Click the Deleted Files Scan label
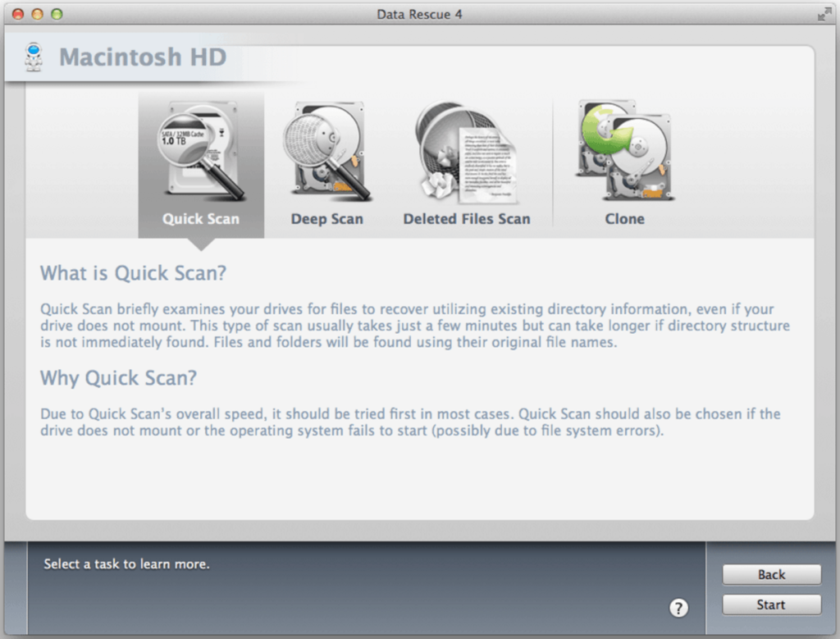The height and width of the screenshot is (639, 840). click(x=467, y=219)
